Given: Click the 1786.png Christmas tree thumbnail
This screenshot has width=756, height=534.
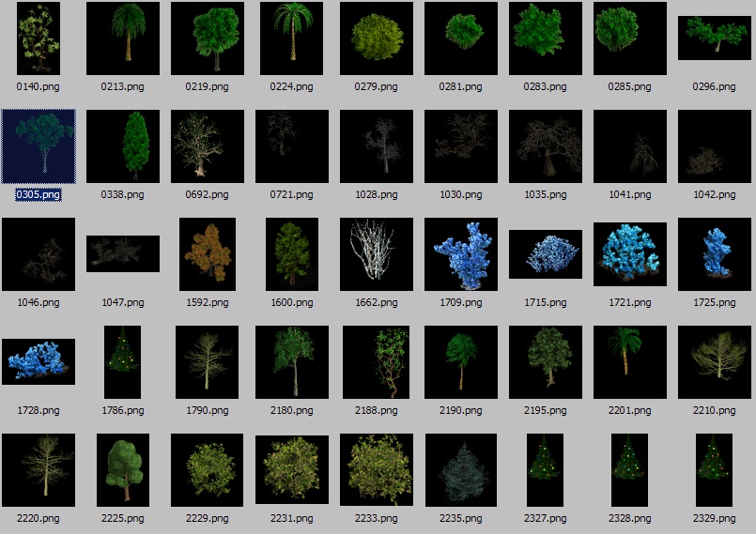Looking at the screenshot, I should coord(123,362).
